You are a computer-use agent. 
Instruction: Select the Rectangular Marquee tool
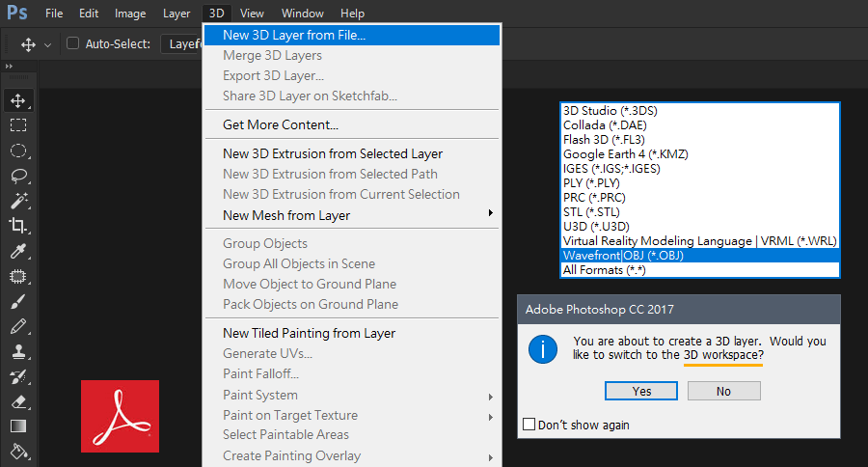coord(18,125)
